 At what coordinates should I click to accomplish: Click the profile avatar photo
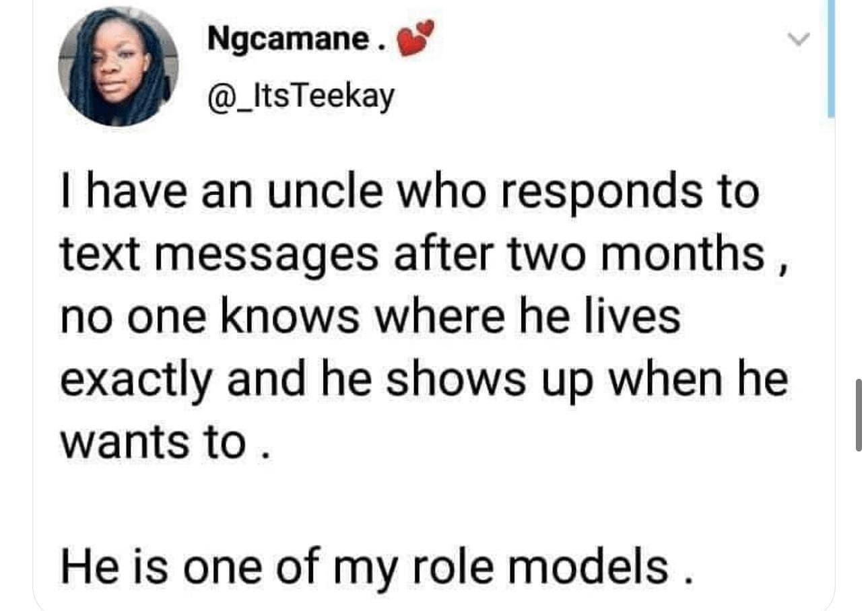click(119, 67)
